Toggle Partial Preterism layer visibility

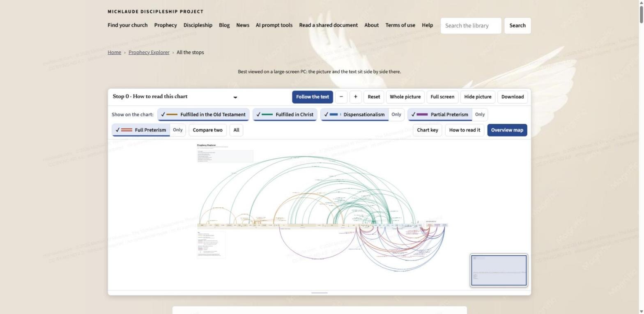(x=440, y=115)
